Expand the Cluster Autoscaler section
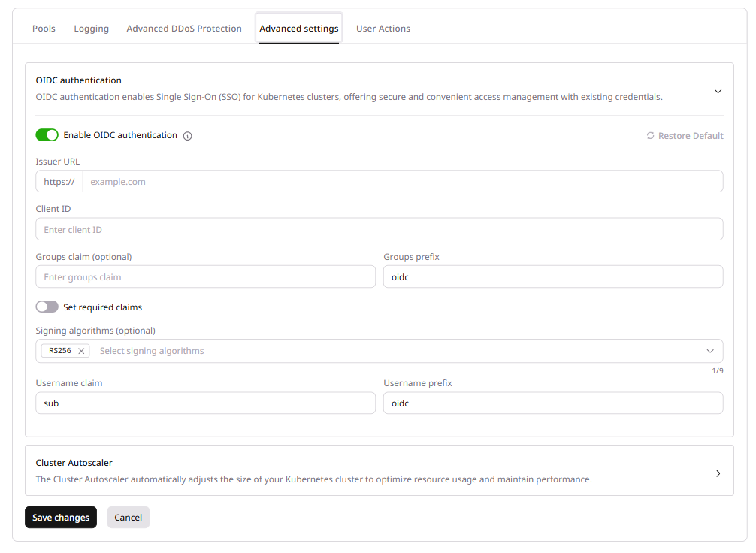 [x=718, y=473]
